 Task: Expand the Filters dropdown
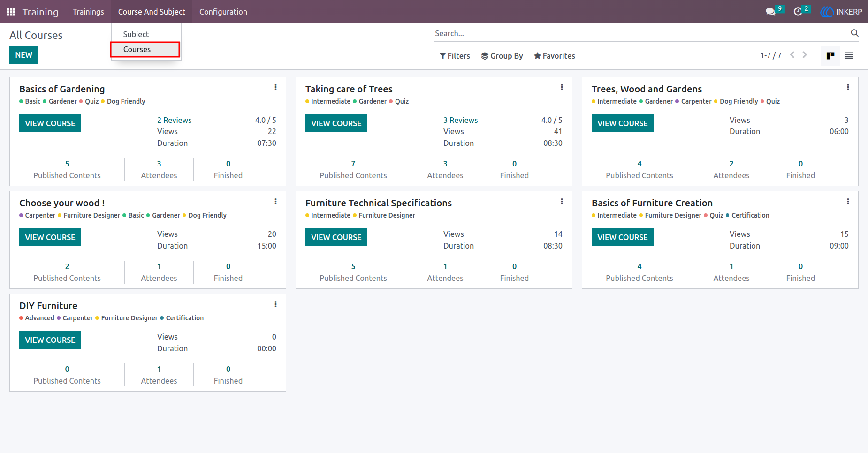pyautogui.click(x=455, y=56)
